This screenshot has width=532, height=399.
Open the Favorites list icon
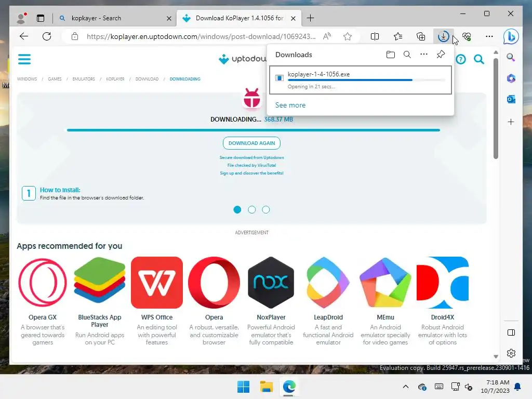tap(397, 36)
